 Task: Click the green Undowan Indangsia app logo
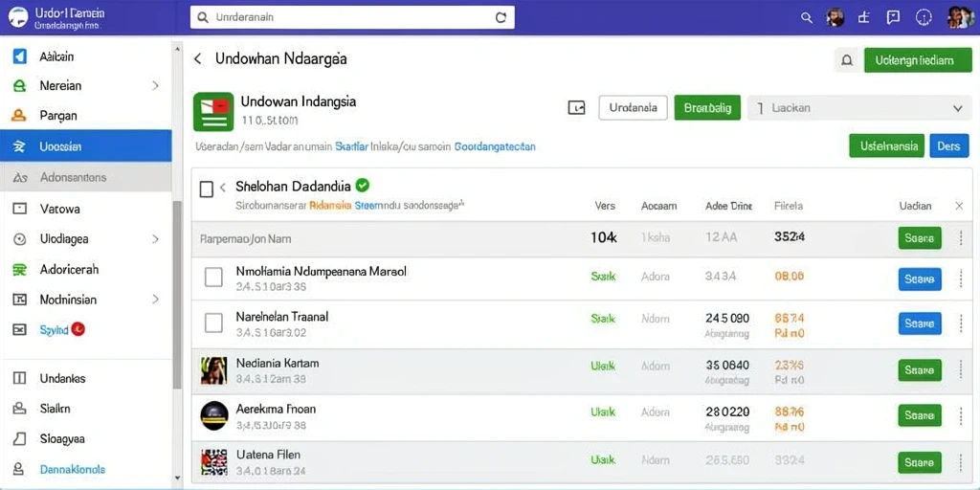pos(213,112)
